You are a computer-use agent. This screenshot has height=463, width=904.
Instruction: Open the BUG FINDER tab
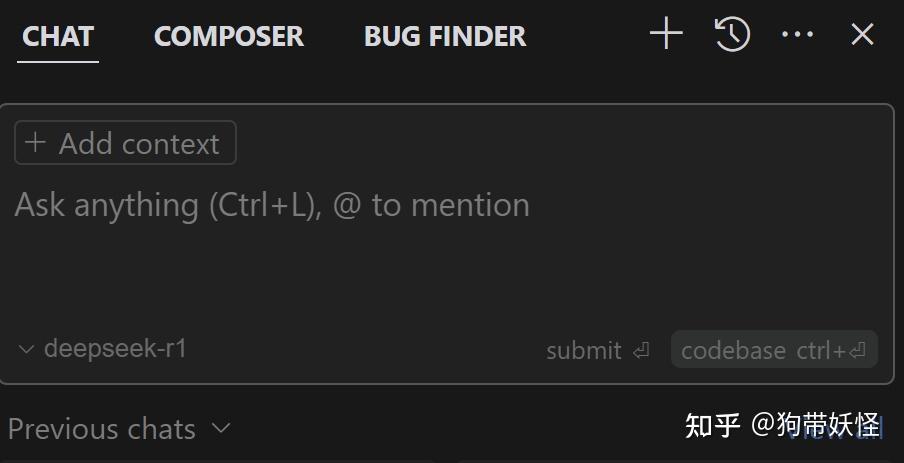[445, 37]
